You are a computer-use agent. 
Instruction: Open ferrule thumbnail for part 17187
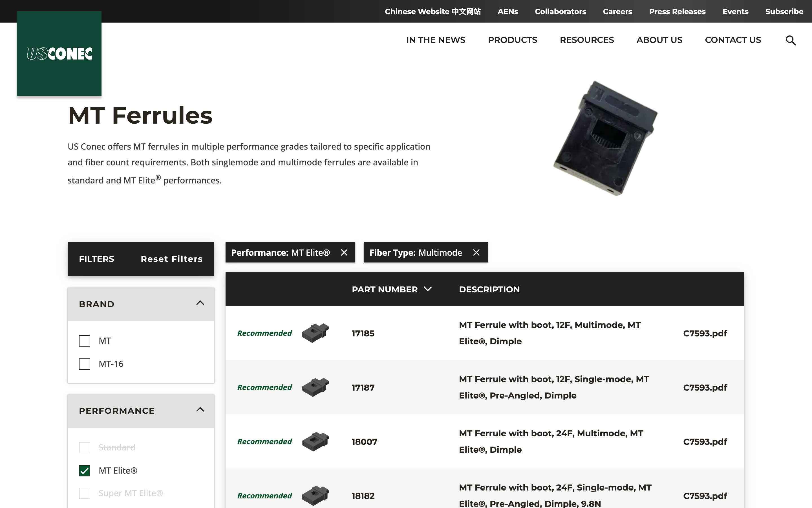[315, 387]
